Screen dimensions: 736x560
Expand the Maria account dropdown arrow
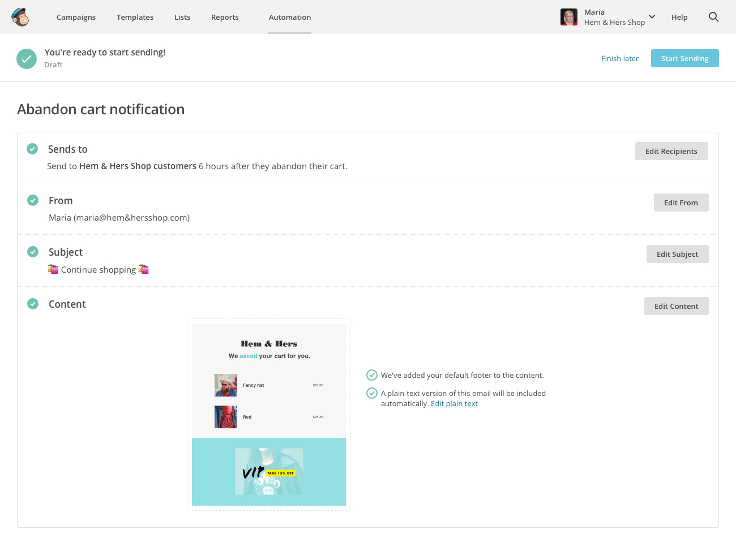coord(652,17)
